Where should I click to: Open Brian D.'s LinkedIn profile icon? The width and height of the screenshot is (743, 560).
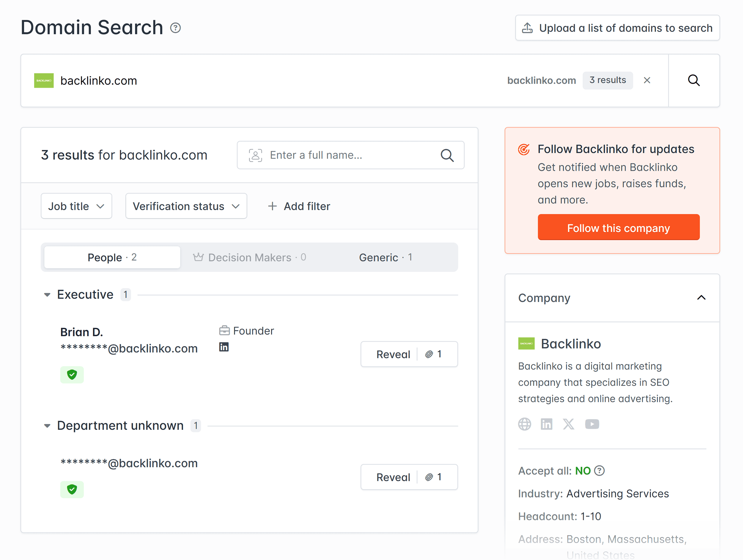tap(224, 347)
